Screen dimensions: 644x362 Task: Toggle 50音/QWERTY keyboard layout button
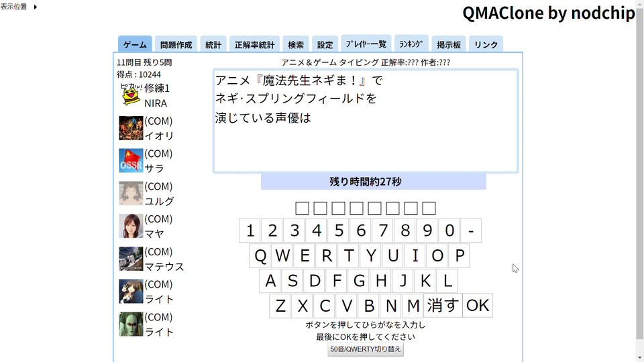[x=366, y=349]
